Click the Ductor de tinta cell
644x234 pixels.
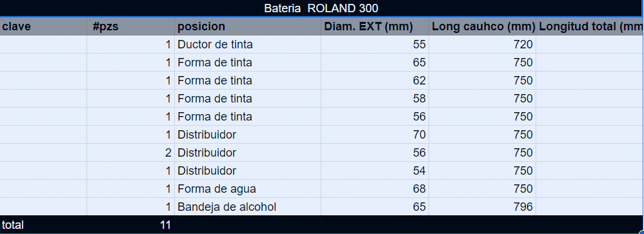[248, 44]
